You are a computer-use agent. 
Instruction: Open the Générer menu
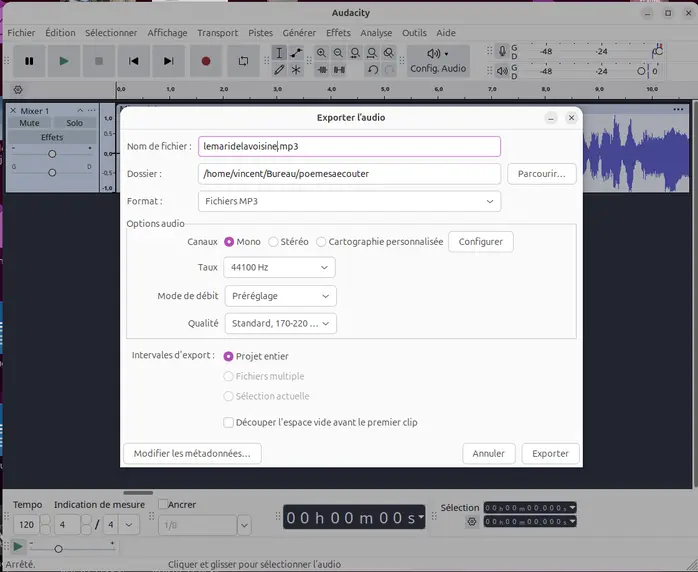coord(299,33)
